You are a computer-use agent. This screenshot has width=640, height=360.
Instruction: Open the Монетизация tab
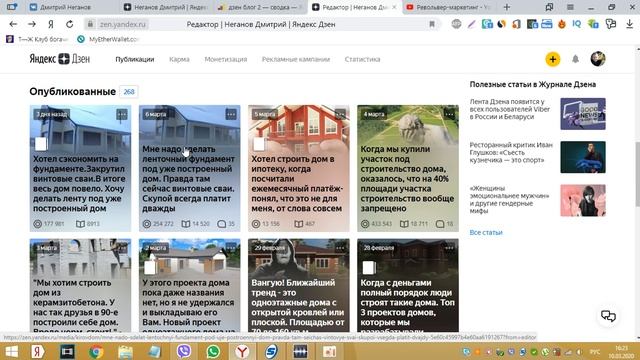(x=226, y=59)
